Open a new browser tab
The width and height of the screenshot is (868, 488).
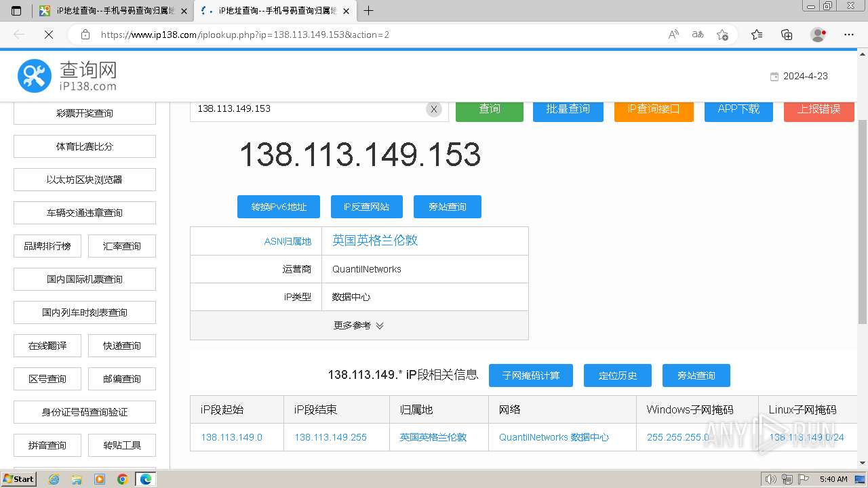coord(369,11)
